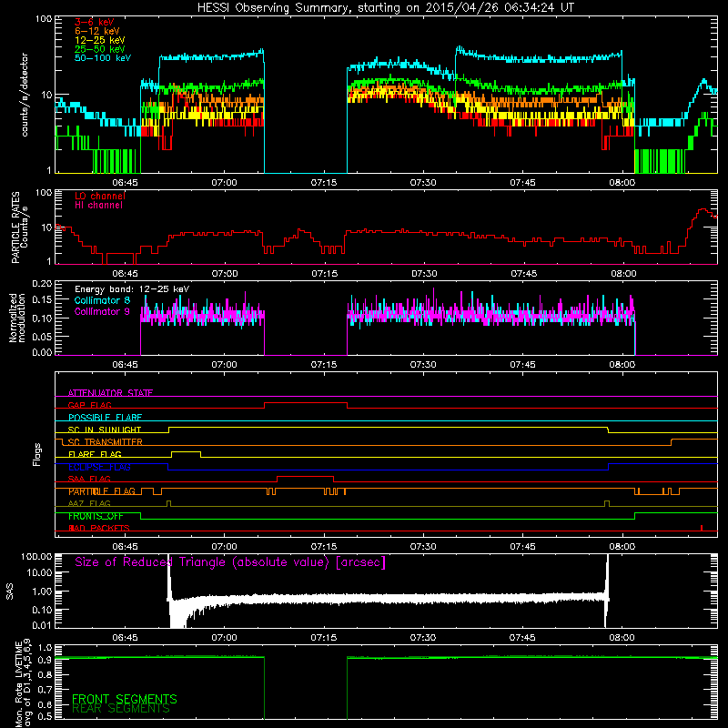728x728 pixels.
Task: Click the Size of Reduced Triangle caption
Action: click(x=230, y=562)
